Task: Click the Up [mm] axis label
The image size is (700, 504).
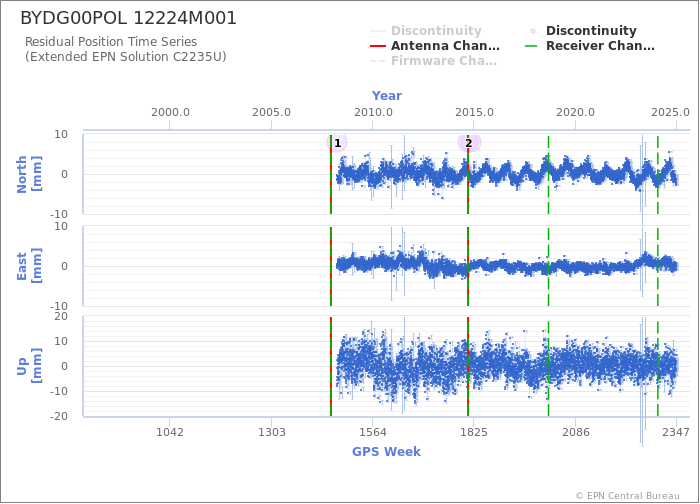Action: pyautogui.click(x=29, y=366)
